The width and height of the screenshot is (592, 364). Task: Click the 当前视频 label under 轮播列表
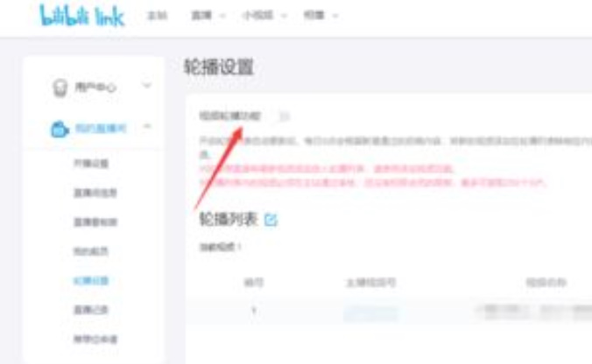coord(220,248)
